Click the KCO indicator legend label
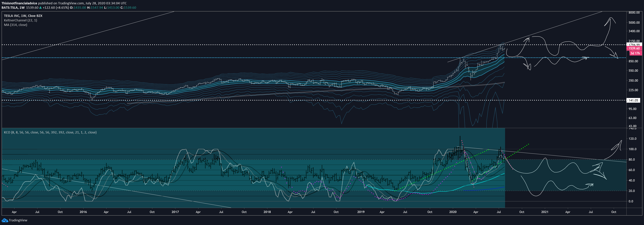Image resolution: width=644 pixels, height=225 pixels. (x=50, y=132)
